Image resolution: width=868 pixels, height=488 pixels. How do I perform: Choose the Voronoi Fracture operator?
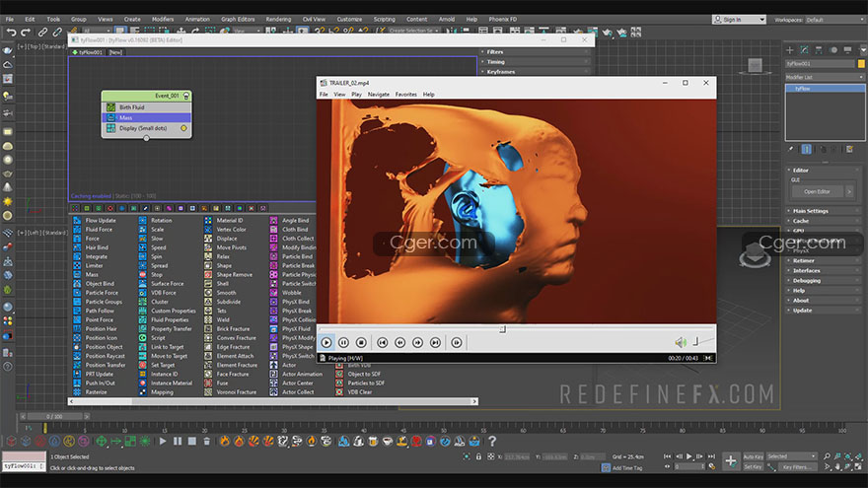[x=237, y=391]
